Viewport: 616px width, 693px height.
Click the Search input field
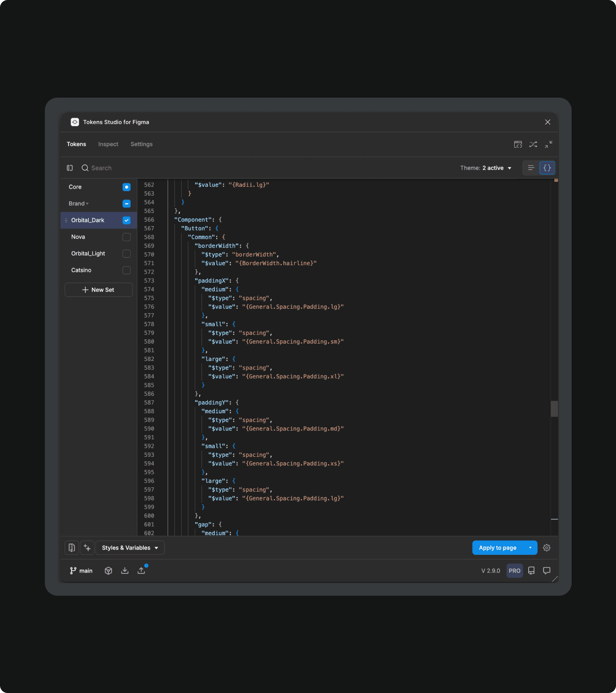[101, 168]
